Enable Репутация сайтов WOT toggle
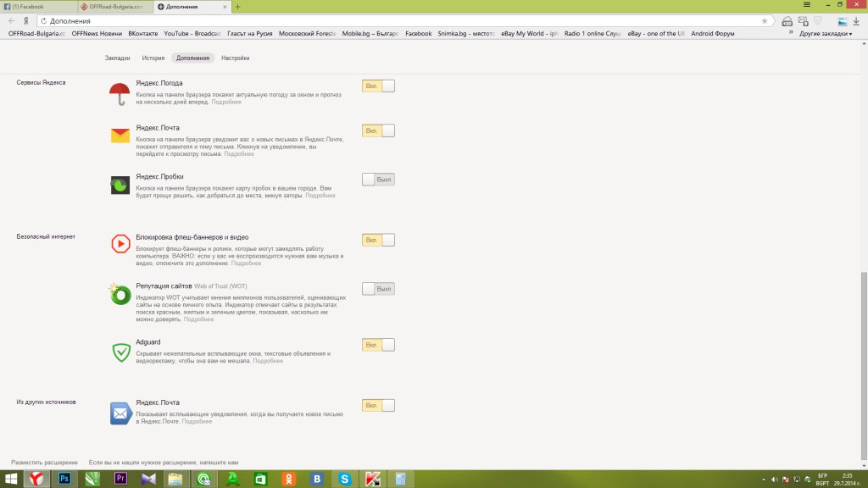 378,289
